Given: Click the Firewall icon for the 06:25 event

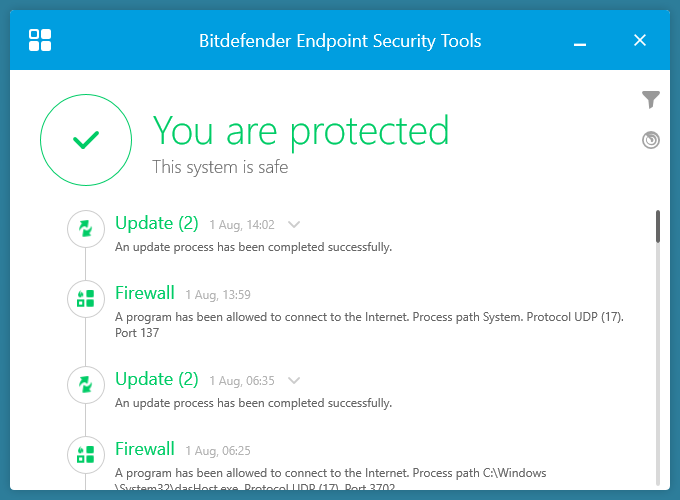Looking at the screenshot, I should pos(86,454).
